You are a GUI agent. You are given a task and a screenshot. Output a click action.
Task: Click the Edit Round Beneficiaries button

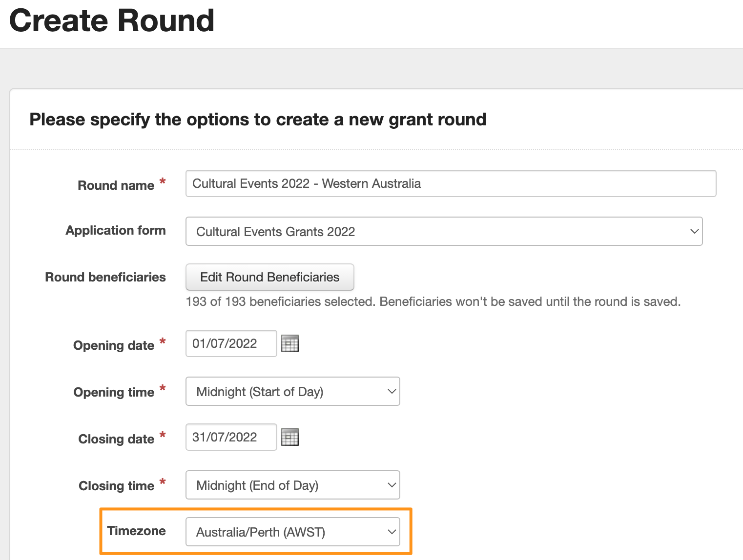(x=269, y=277)
